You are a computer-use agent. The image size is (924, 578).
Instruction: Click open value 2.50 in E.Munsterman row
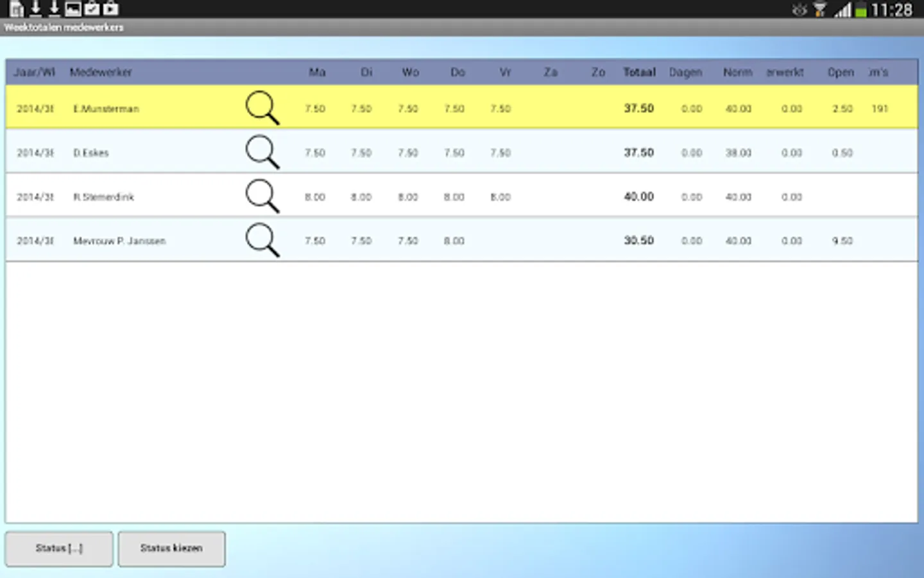tap(842, 109)
